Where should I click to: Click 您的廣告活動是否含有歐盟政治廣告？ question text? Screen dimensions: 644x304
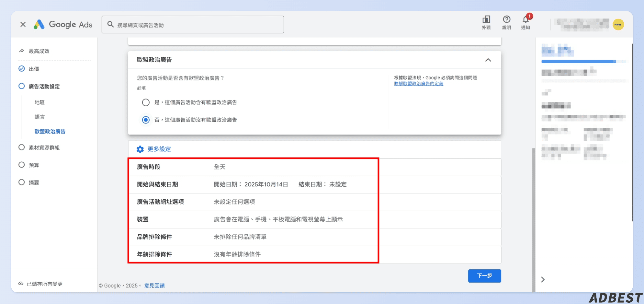tap(181, 78)
